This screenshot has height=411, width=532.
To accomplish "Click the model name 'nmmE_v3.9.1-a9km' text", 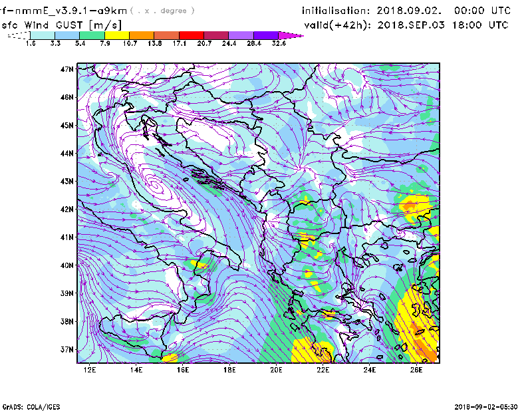I will coord(71,11).
